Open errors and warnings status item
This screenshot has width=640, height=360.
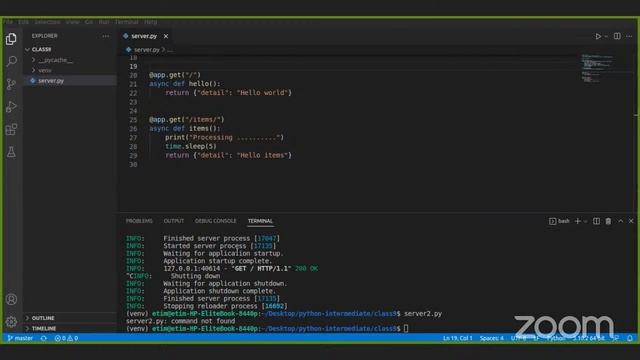(66, 338)
